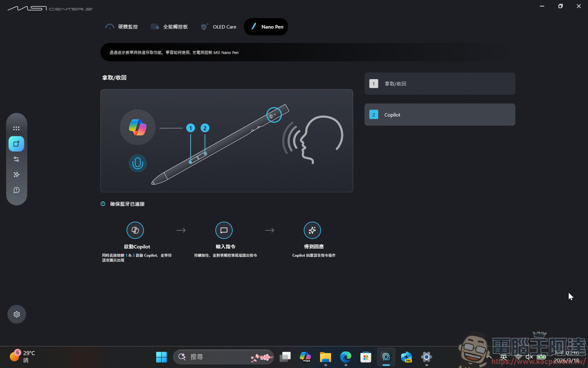Viewport: 588px width, 368px height.
Task: Open the help info icon in the sidebar
Action: click(x=17, y=190)
